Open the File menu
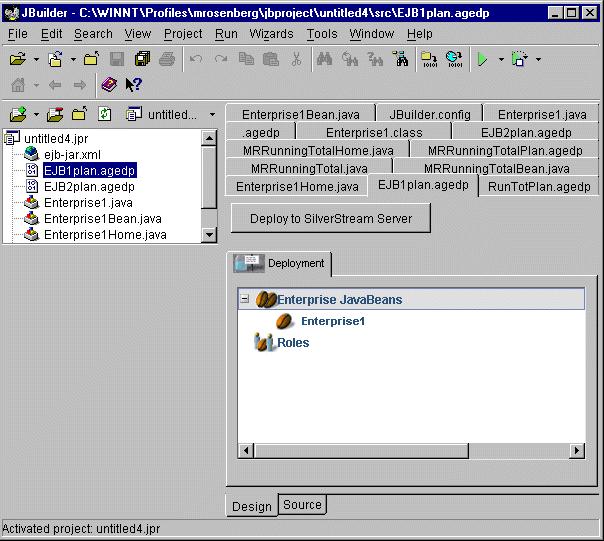 [18, 34]
